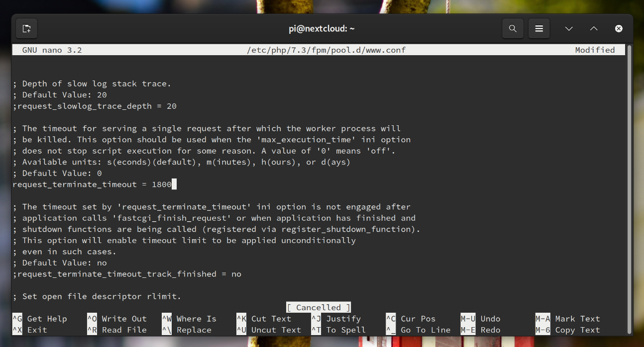Click the ^G Get Help shortcut
The height and width of the screenshot is (347, 644).
pyautogui.click(x=40, y=319)
